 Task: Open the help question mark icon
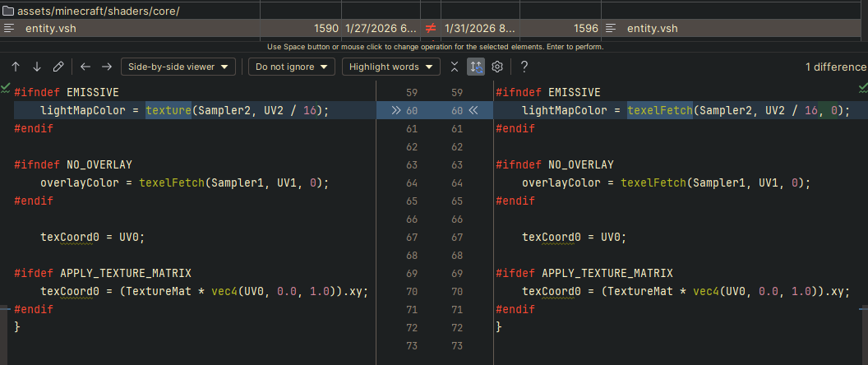(524, 67)
